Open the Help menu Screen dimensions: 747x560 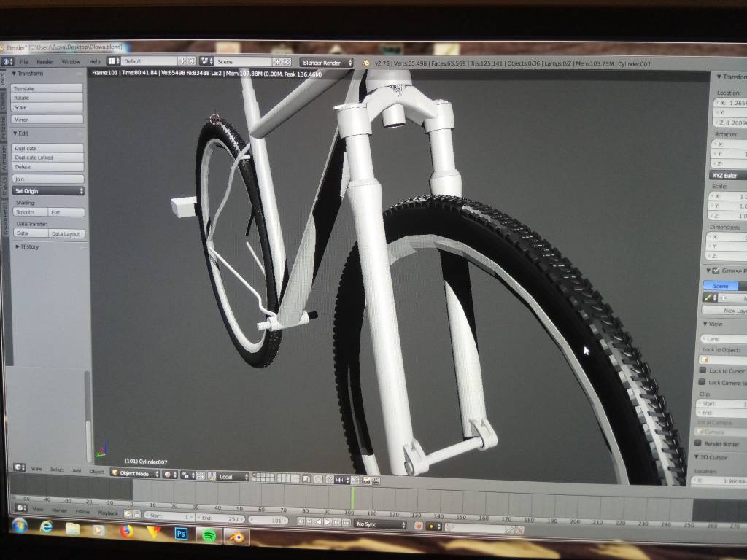click(x=95, y=61)
